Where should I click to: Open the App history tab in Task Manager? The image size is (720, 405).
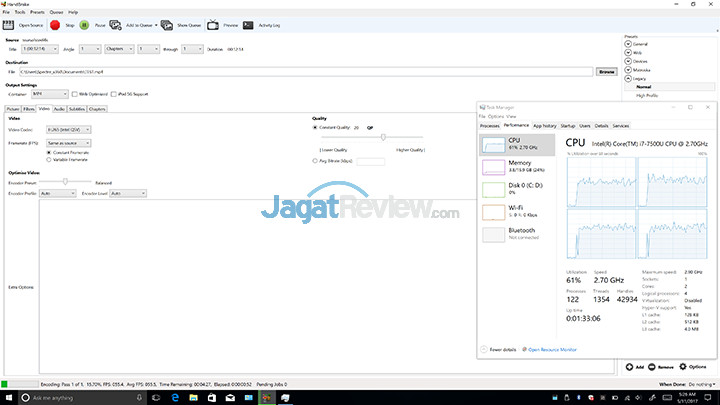click(545, 126)
